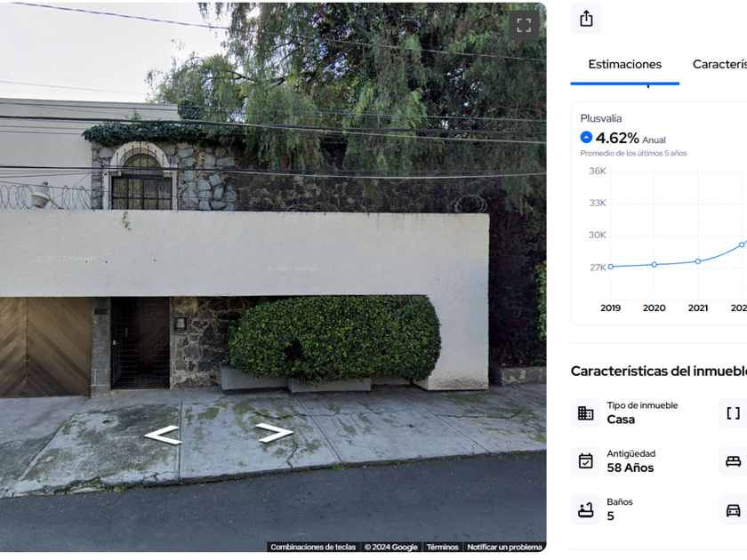Viewport: 747px width, 560px height.
Task: Click the bedroom bed icon
Action: pos(733,461)
